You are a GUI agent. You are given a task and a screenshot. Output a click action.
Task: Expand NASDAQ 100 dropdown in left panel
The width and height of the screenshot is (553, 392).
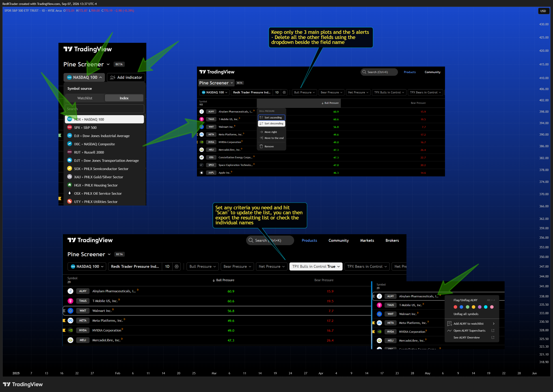pos(84,78)
